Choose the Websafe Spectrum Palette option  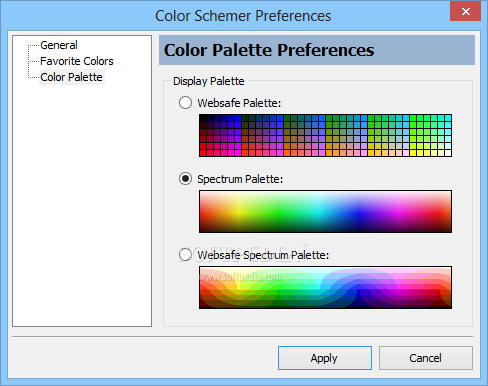pyautogui.click(x=185, y=255)
